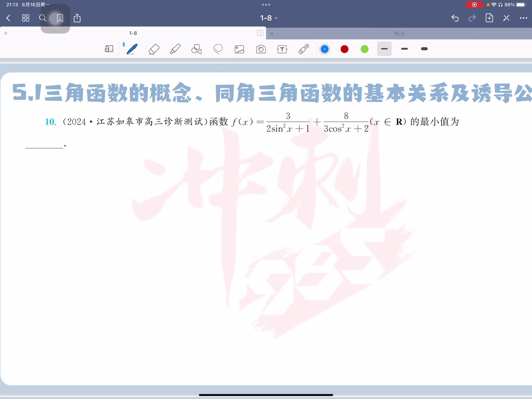Viewport: 532px width, 399px height.
Task: Select the Text box tool
Action: [282, 49]
